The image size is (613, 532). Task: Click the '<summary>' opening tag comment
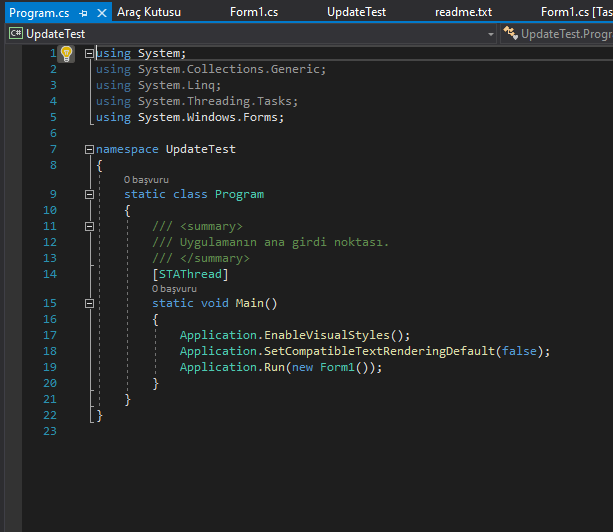(211, 226)
